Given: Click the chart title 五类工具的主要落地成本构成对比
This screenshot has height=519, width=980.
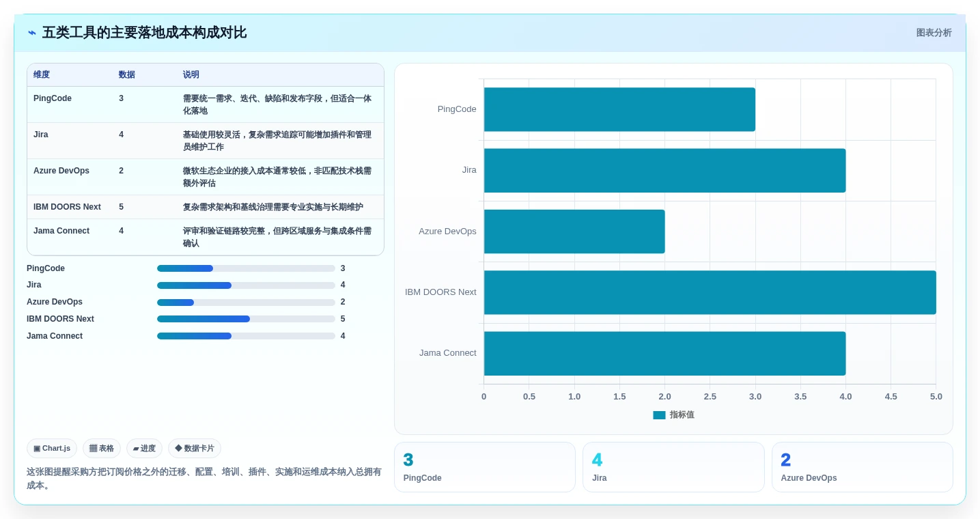Looking at the screenshot, I should (x=144, y=33).
